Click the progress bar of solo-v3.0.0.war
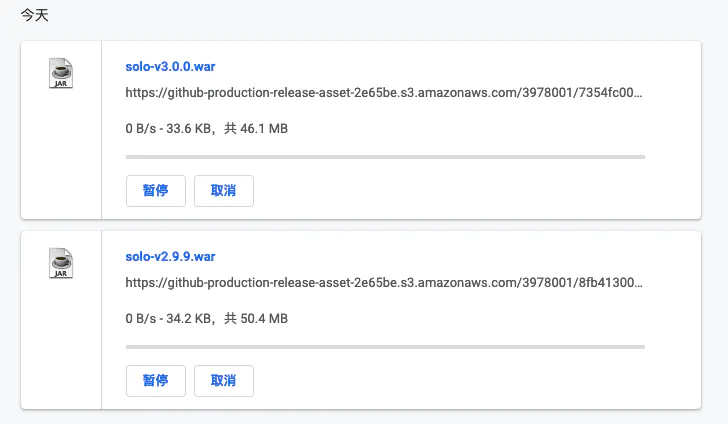 (x=385, y=157)
